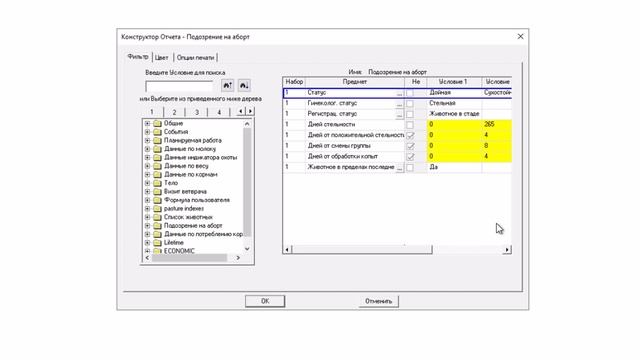This screenshot has height=360, width=640.
Task: Click the ellipsis button in Гинеколог. статус row
Action: [x=399, y=104]
